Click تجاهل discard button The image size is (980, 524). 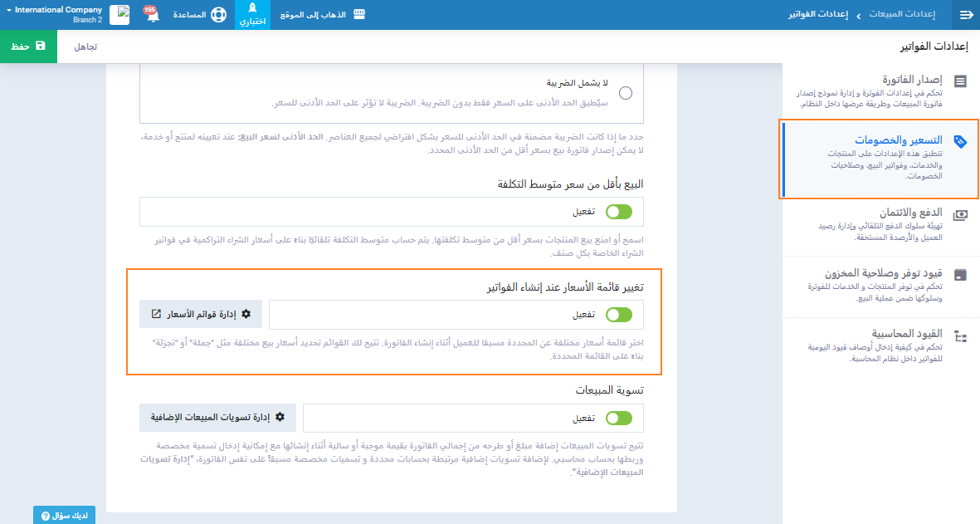(85, 47)
